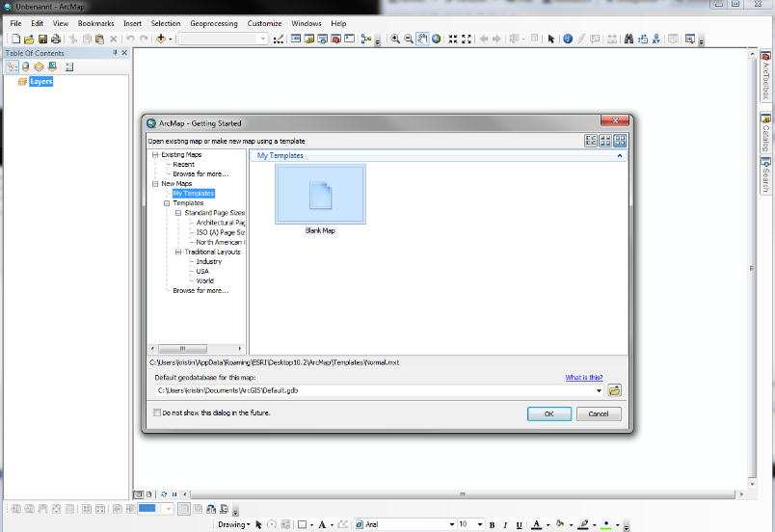Select the Zoom In tool
Screen dimensions: 775x532
pos(395,39)
